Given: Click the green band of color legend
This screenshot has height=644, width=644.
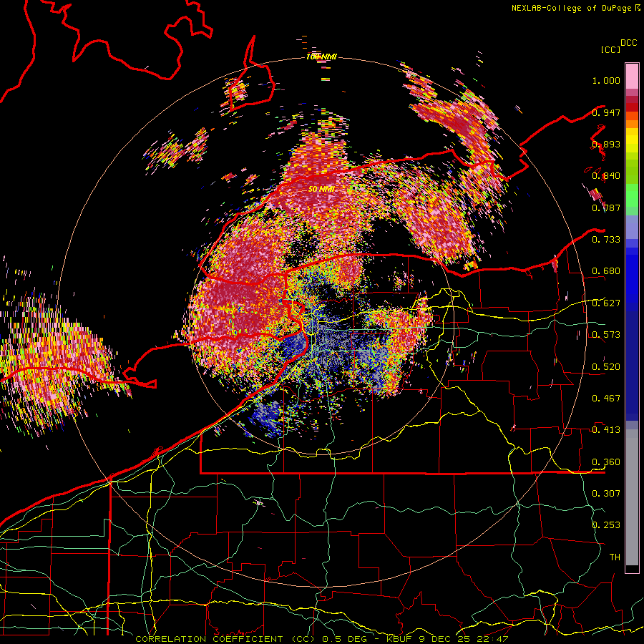Looking at the screenshot, I should (632, 196).
